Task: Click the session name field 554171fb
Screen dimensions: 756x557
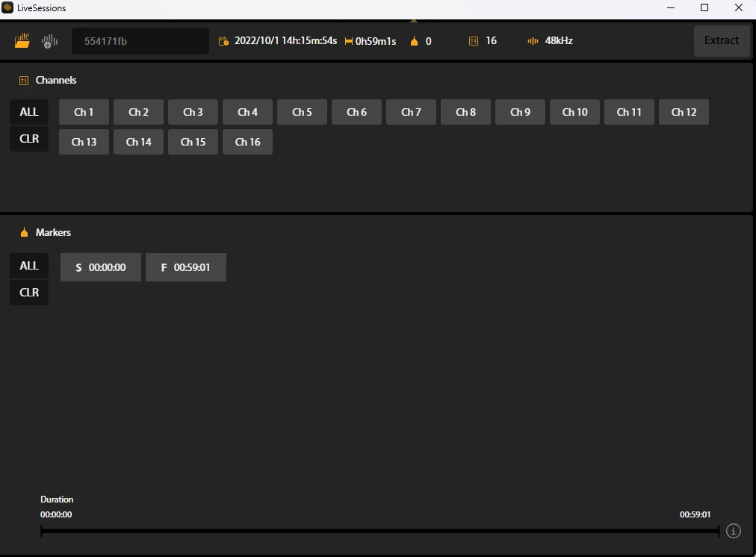Action: [140, 41]
